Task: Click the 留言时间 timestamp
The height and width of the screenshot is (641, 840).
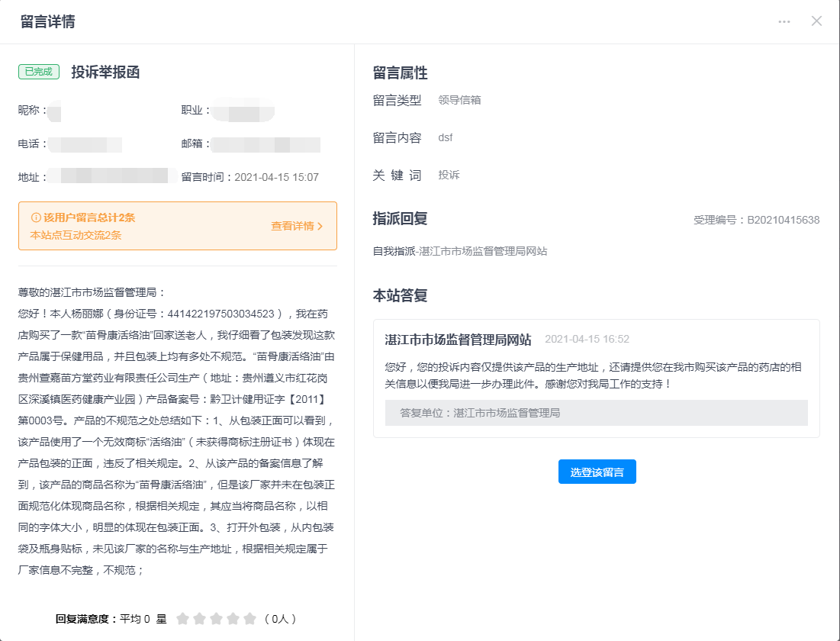Action: [250, 177]
